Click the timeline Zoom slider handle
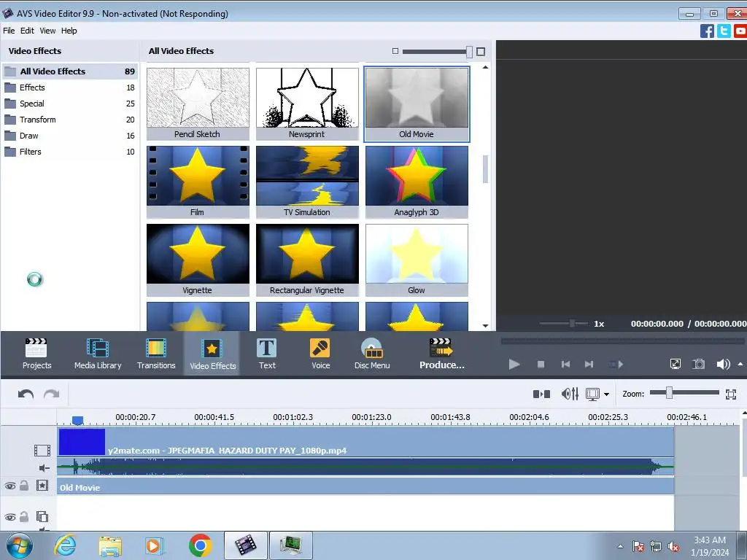This screenshot has width=747, height=560. tap(669, 393)
